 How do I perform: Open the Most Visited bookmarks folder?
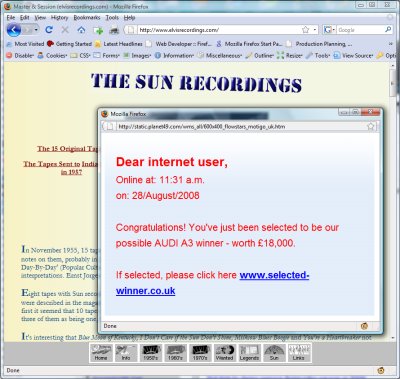coord(25,44)
